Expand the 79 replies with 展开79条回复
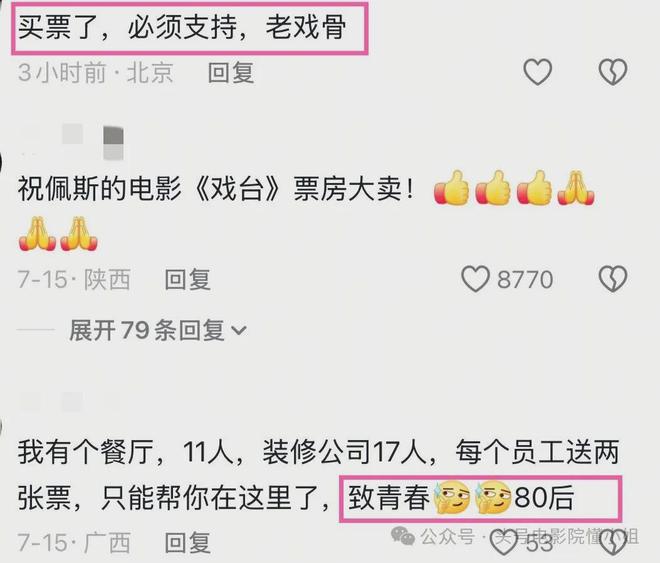Viewport: 660px width, 563px height. click(x=157, y=330)
